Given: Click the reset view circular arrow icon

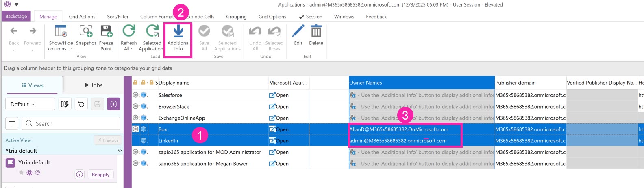Looking at the screenshot, I should (81, 104).
